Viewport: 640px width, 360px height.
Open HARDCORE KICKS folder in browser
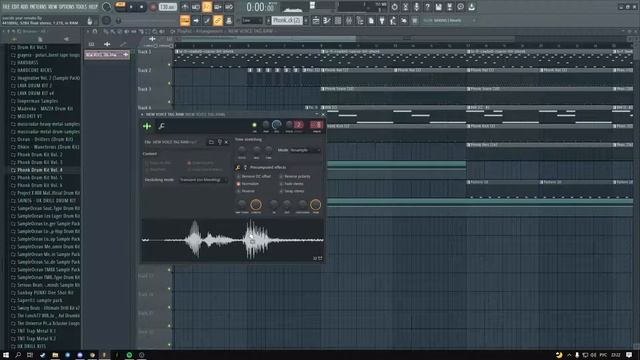[34, 70]
